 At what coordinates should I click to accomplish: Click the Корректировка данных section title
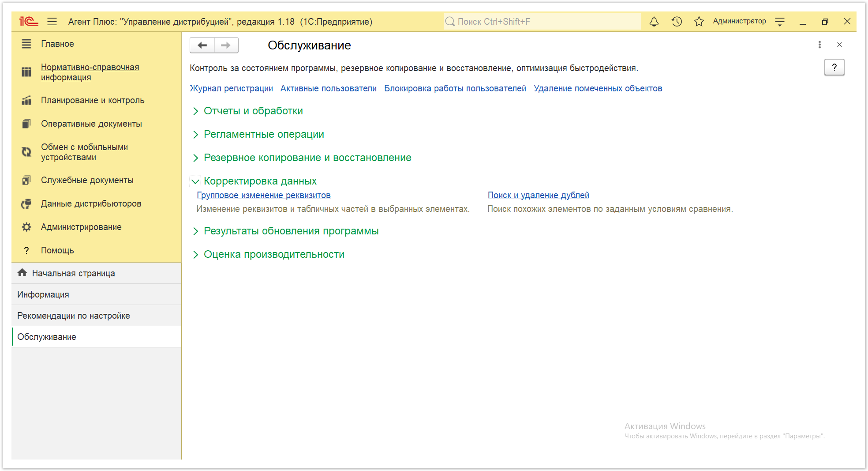pyautogui.click(x=260, y=181)
